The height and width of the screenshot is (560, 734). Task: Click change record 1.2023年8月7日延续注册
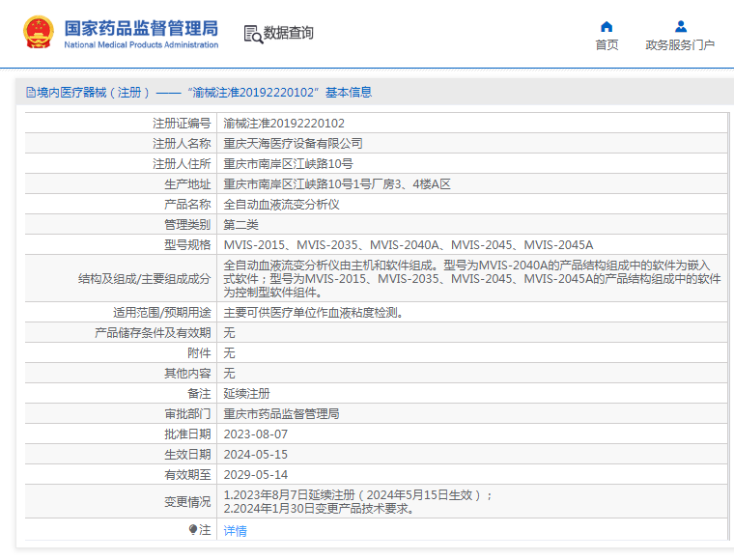(357, 495)
